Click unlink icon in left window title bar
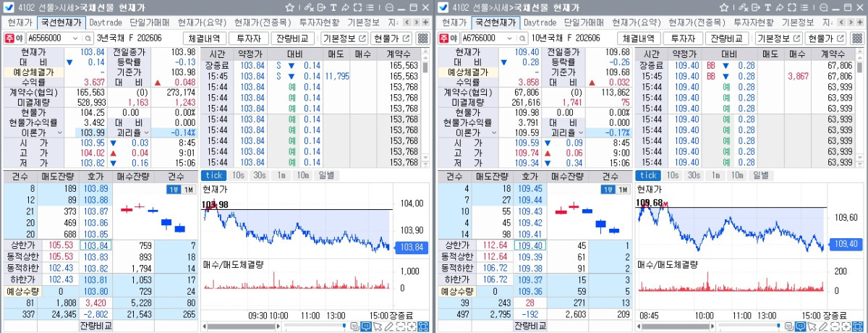The image size is (868, 333). [x=309, y=7]
